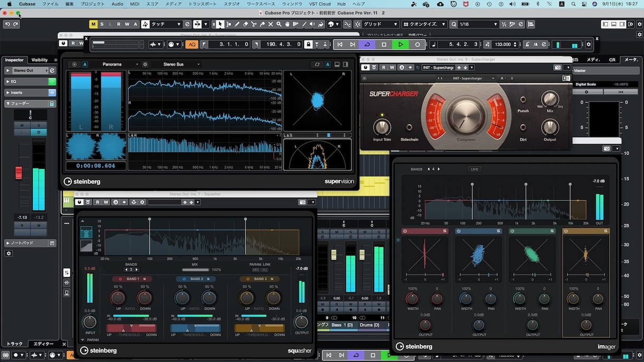Click the LIVE button in Imager

pyautogui.click(x=474, y=169)
